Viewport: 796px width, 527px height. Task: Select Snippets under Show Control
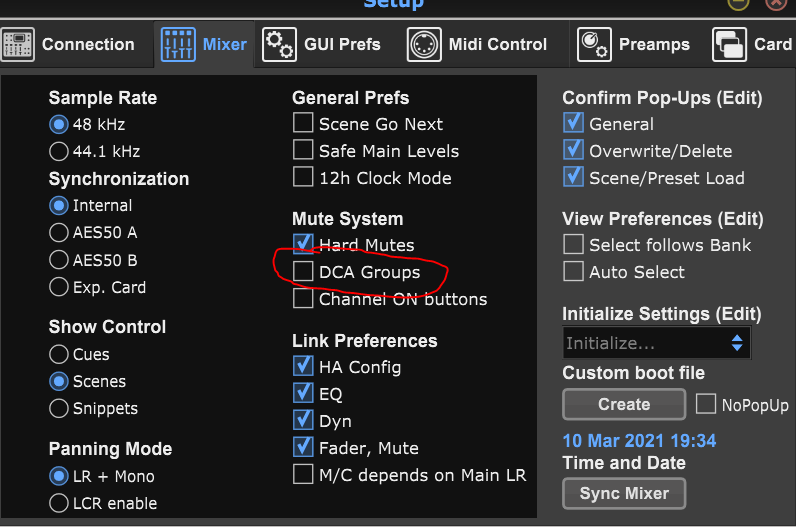pos(59,408)
